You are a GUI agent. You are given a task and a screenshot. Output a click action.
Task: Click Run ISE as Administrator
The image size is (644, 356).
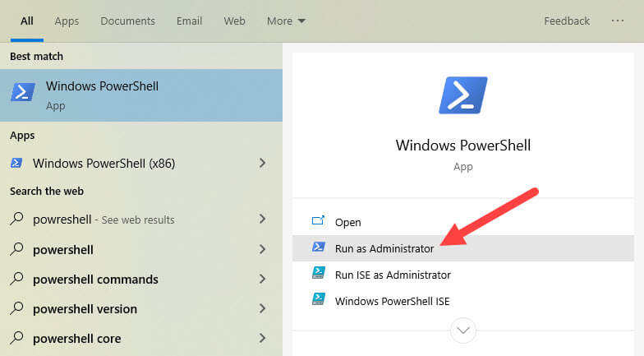point(463,275)
